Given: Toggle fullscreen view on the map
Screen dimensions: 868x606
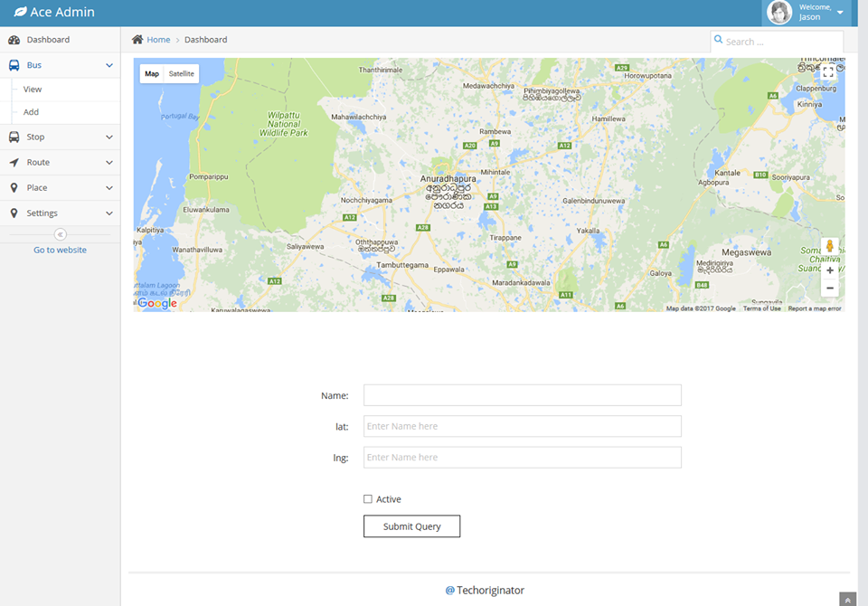Looking at the screenshot, I should click(828, 71).
